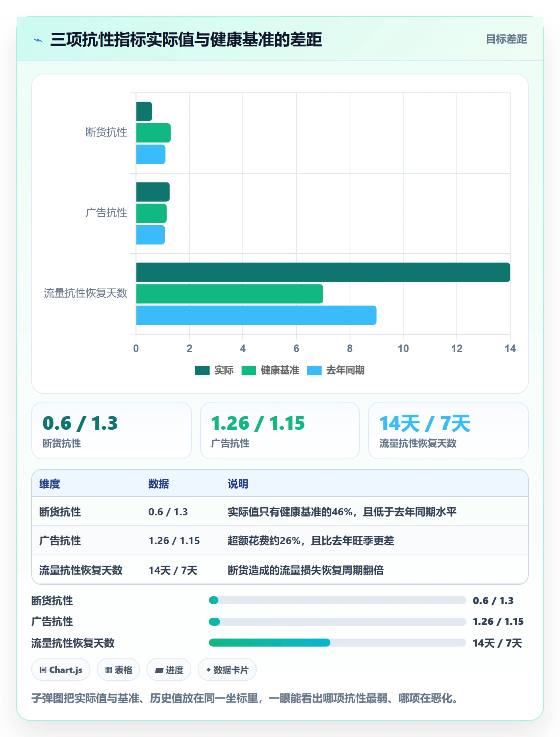560x737 pixels.
Task: Click the 表格 tag chip
Action: 118,670
